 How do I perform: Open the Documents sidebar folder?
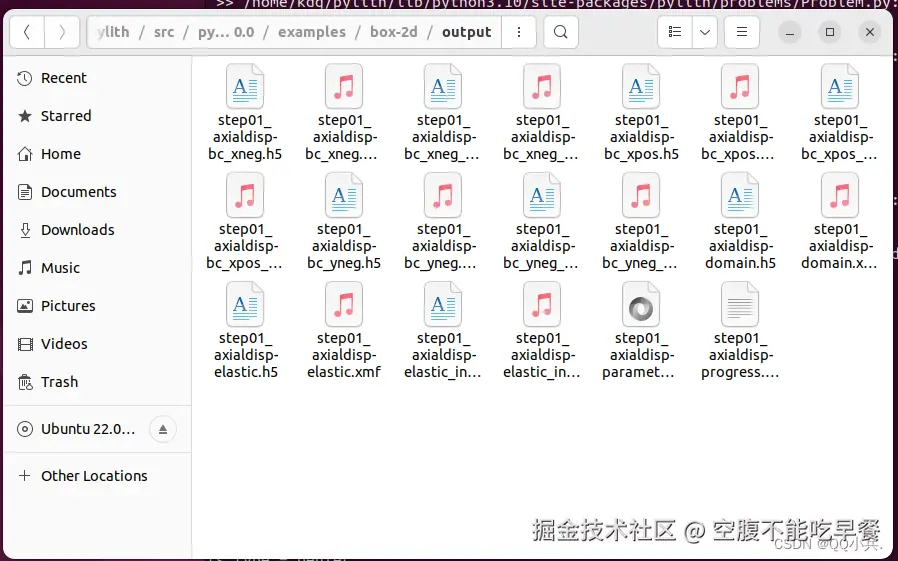click(x=97, y=192)
